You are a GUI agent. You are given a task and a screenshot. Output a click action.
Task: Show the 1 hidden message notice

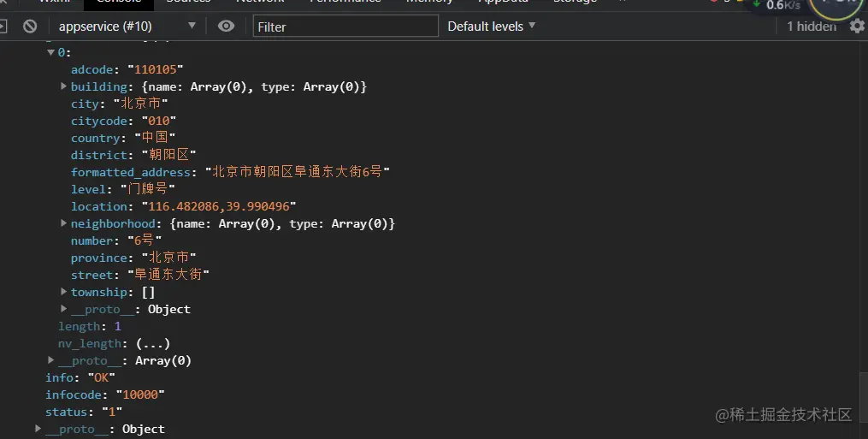[812, 26]
